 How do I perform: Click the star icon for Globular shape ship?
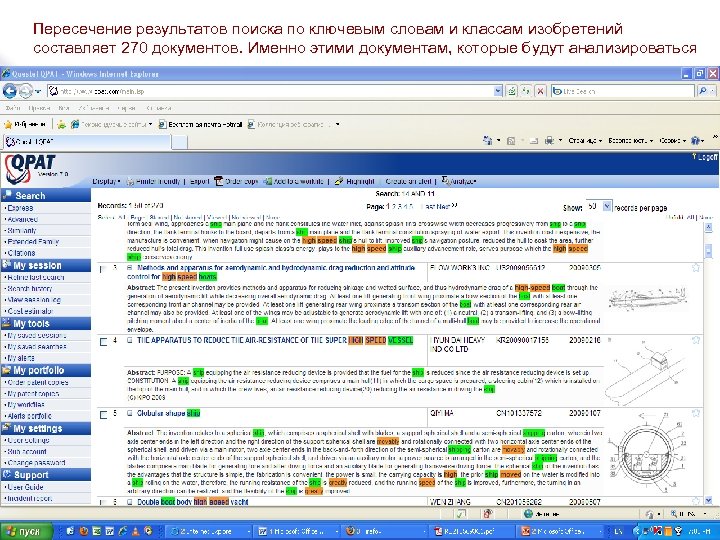tap(696, 413)
